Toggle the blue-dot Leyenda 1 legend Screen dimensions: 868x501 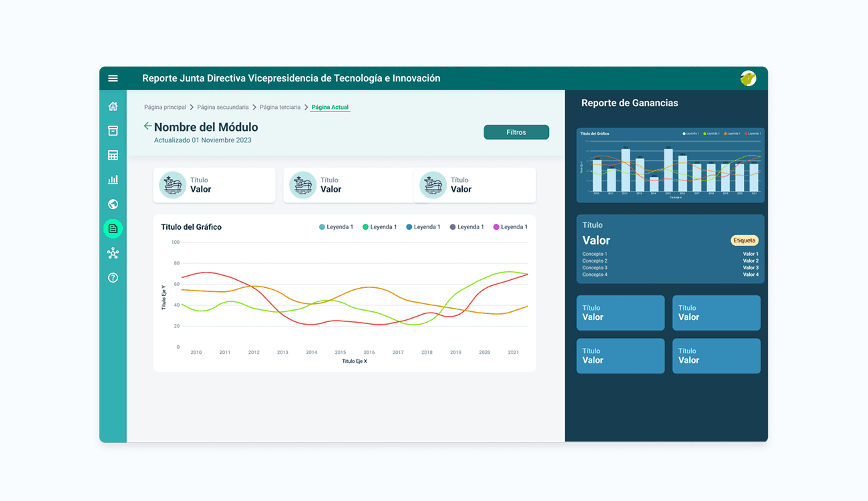423,227
